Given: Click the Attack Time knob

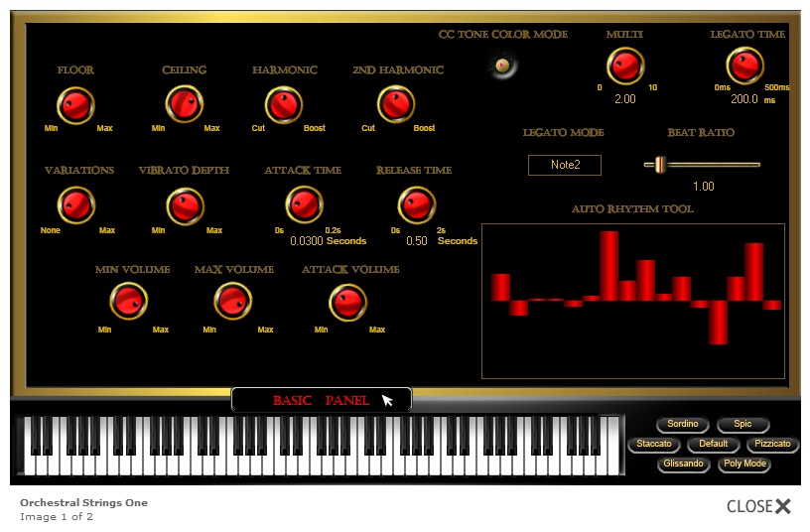Looking at the screenshot, I should [304, 205].
